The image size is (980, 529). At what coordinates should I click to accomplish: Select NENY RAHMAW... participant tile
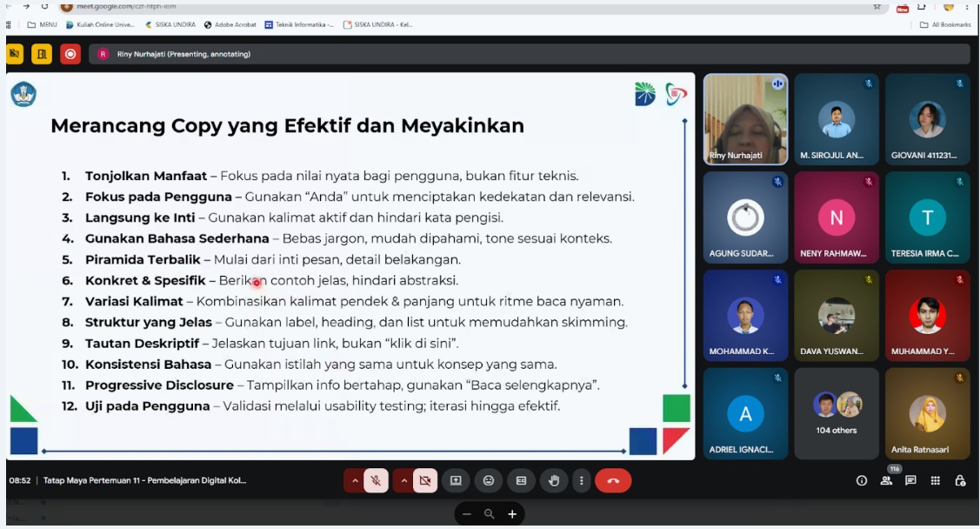(837, 218)
